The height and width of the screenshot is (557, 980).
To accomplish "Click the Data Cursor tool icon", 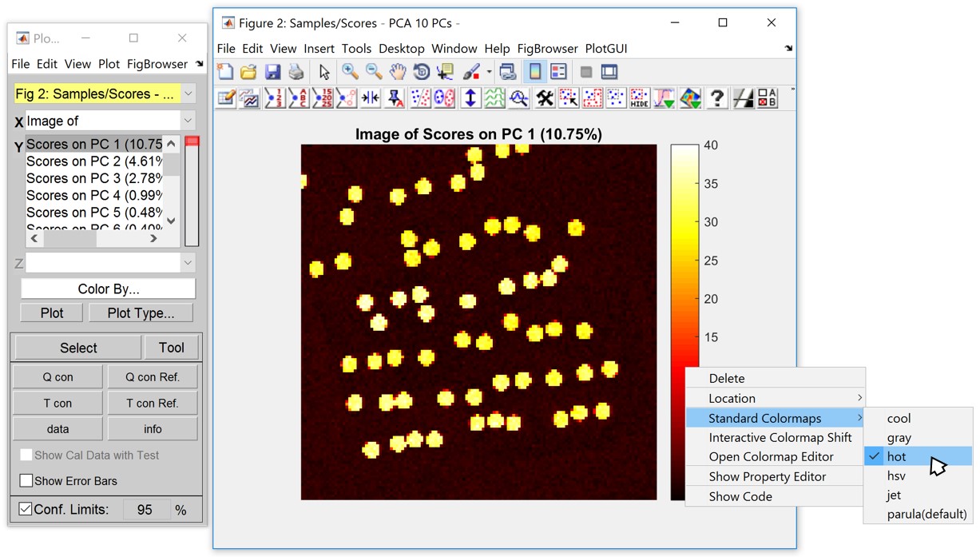I will [x=446, y=72].
